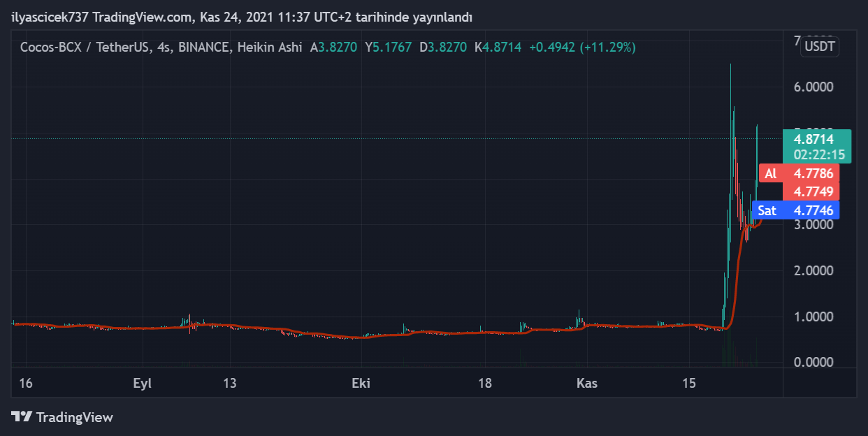Click the TradingView logo icon

(22, 417)
